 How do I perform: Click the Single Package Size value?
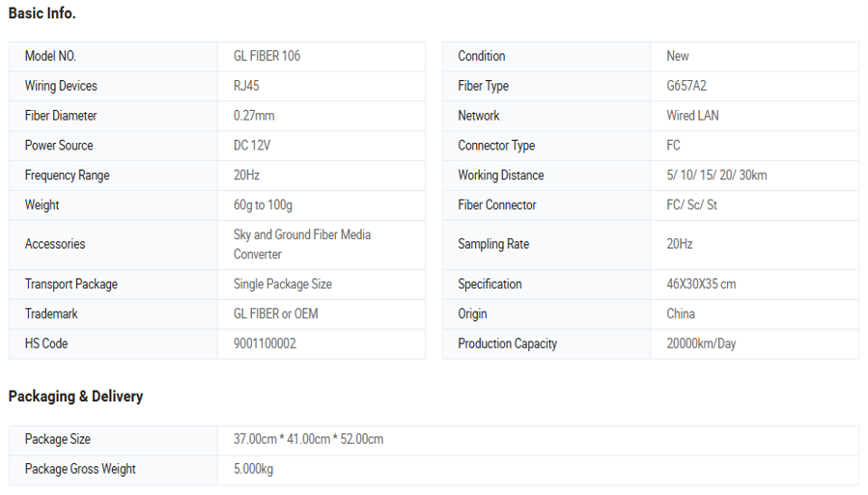(x=282, y=285)
